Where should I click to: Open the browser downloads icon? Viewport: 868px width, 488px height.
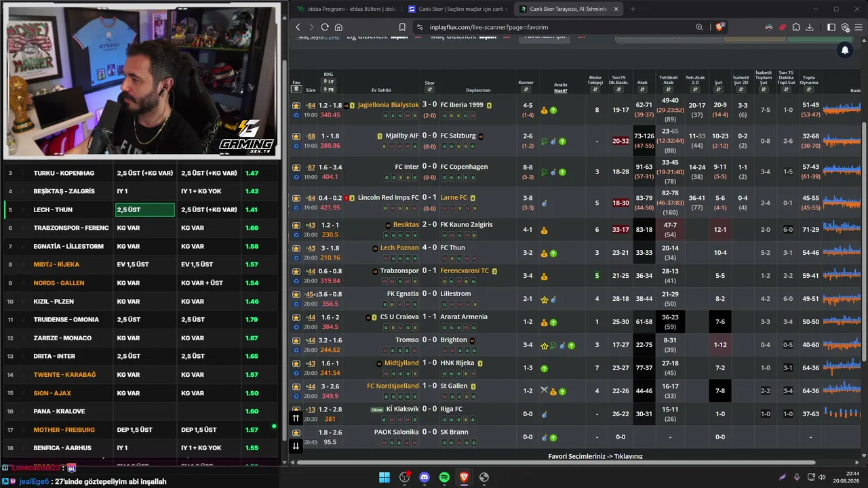(x=810, y=27)
